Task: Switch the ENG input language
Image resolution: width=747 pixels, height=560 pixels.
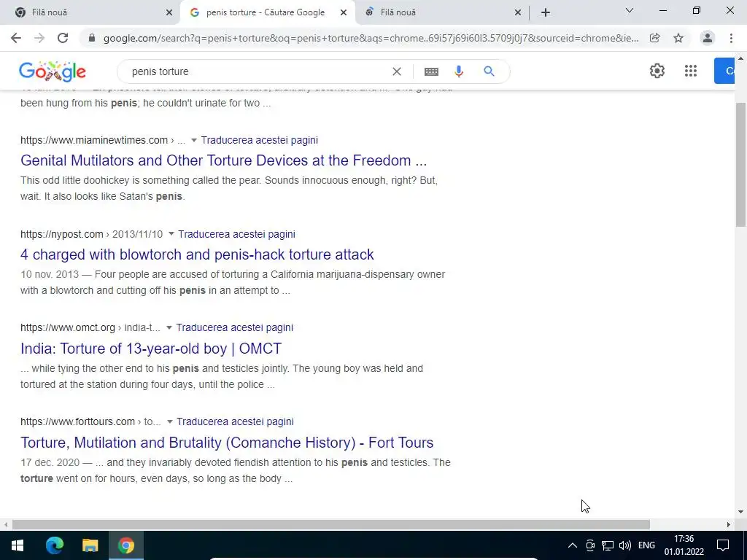Action: pyautogui.click(x=646, y=545)
